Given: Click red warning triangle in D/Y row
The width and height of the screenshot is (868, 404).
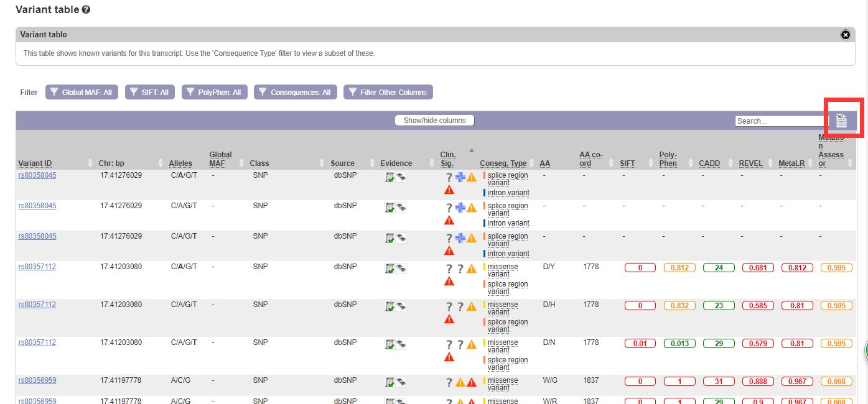Looking at the screenshot, I should pos(449,282).
